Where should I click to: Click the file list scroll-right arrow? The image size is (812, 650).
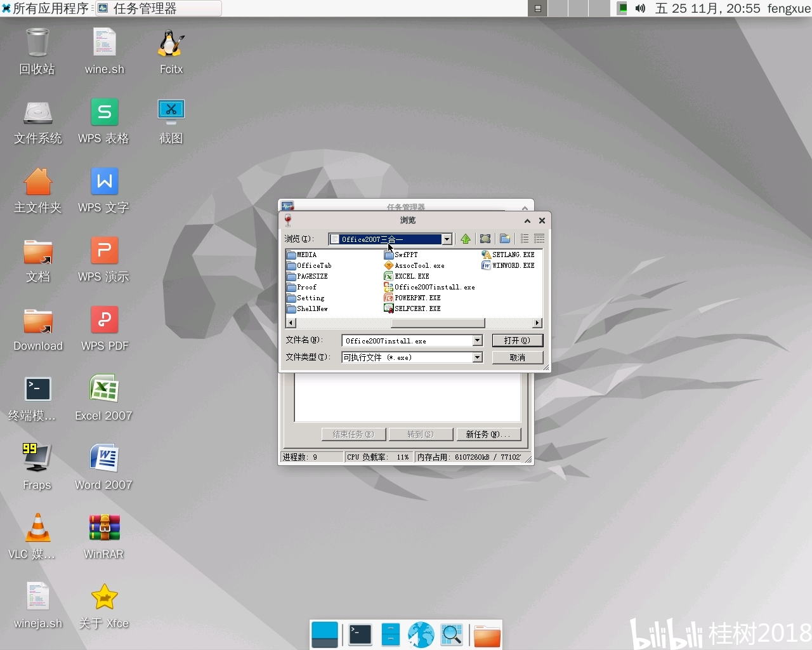537,323
